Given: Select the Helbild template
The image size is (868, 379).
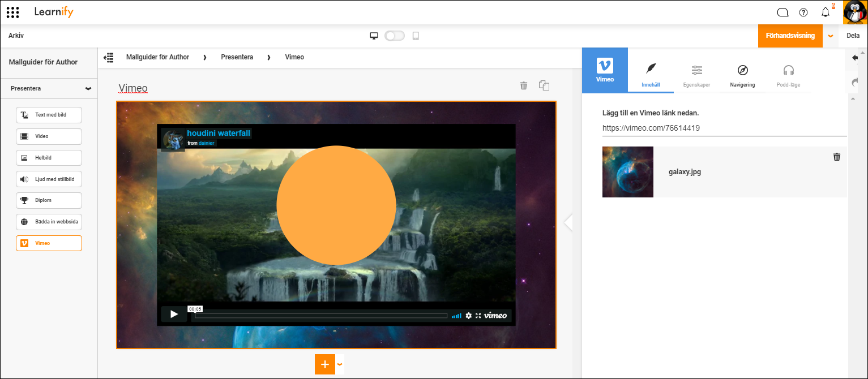Looking at the screenshot, I should [x=49, y=158].
